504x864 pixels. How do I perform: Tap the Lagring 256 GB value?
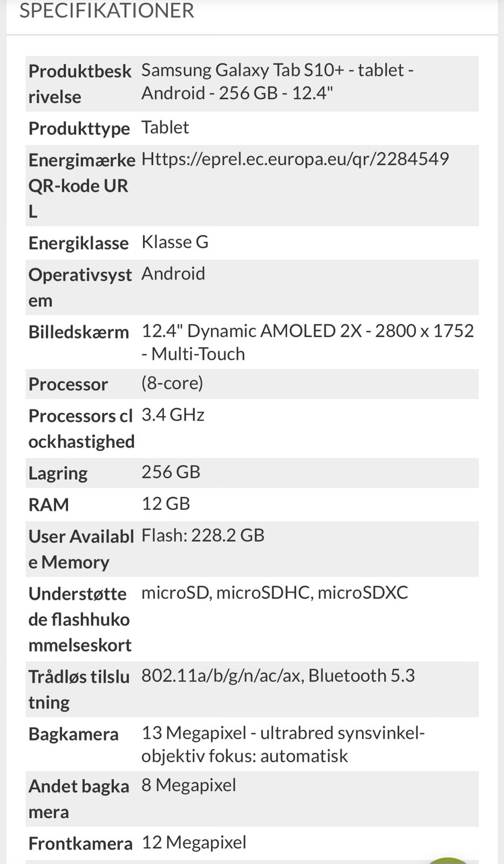click(x=171, y=472)
